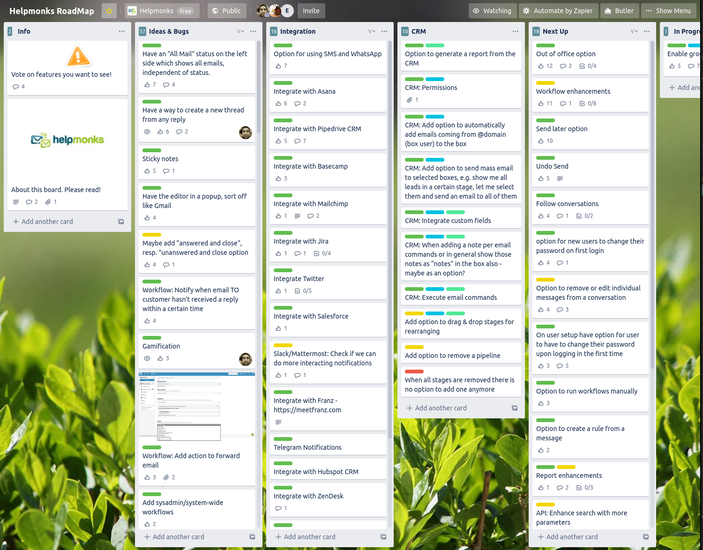Open the Option to run workflows manually card
The width and height of the screenshot is (703, 550).
590,394
